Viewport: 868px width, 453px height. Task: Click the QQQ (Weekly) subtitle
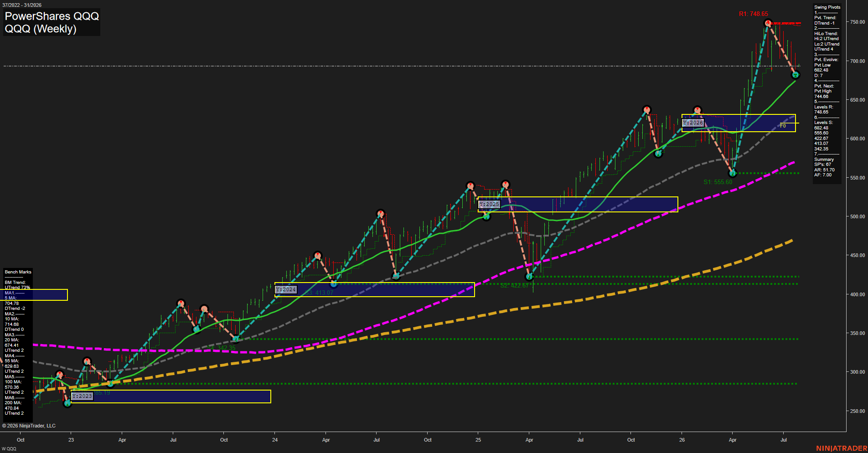point(41,29)
